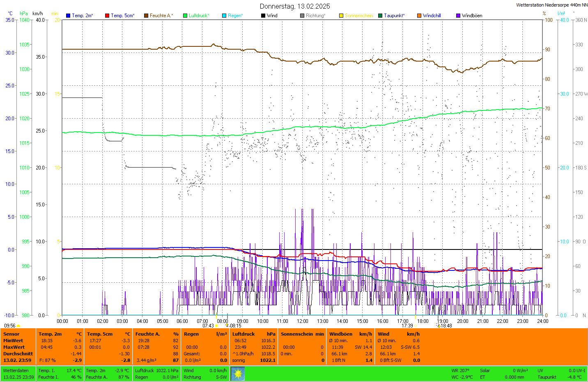
Task: Click the Wetterstation Niedersorpe 440m NN label
Action: 551,5
